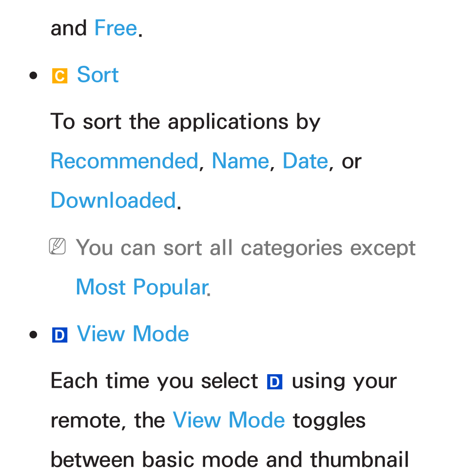Click the text 'To sort the applications by'
This screenshot has width=465, height=476.
185,122
